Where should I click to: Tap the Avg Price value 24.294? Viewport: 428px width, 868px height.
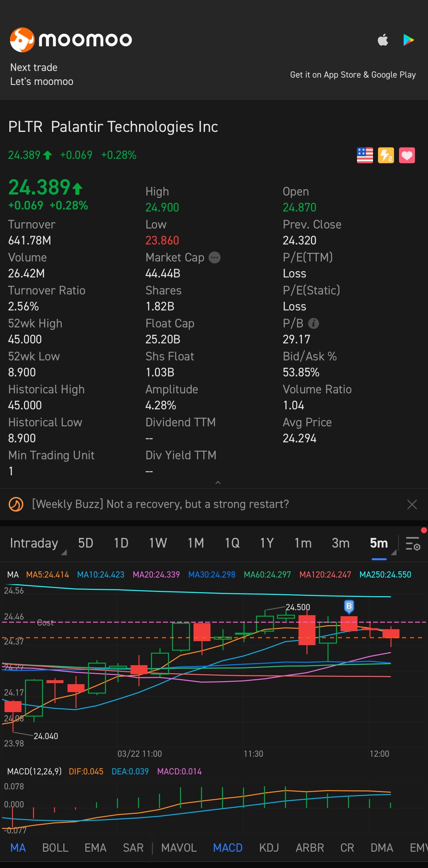pos(299,438)
